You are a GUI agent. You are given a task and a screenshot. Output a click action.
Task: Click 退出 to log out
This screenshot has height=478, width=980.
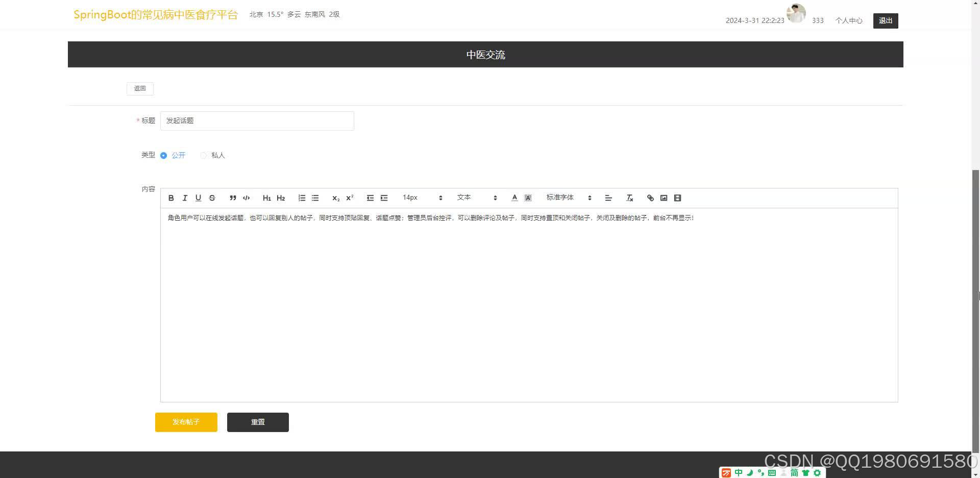tap(885, 20)
